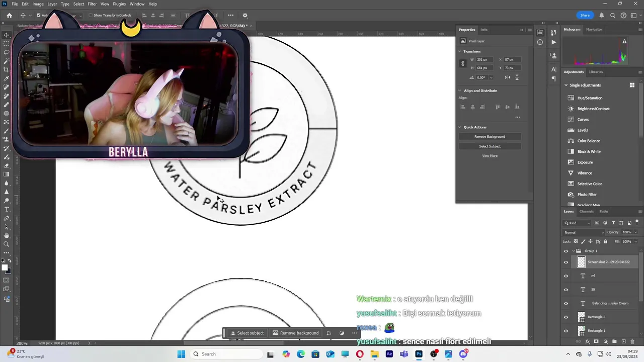Collapse the Group 1 folder
The width and height of the screenshot is (644, 362).
[573, 251]
